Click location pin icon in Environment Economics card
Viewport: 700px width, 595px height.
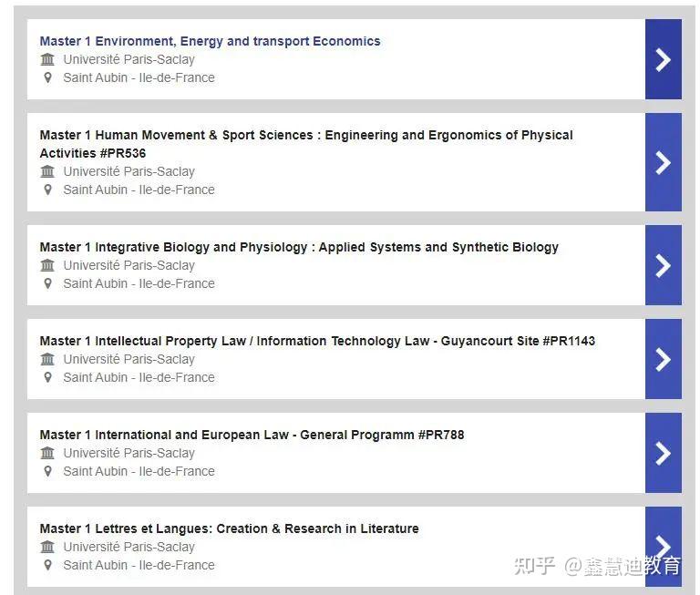click(x=47, y=77)
